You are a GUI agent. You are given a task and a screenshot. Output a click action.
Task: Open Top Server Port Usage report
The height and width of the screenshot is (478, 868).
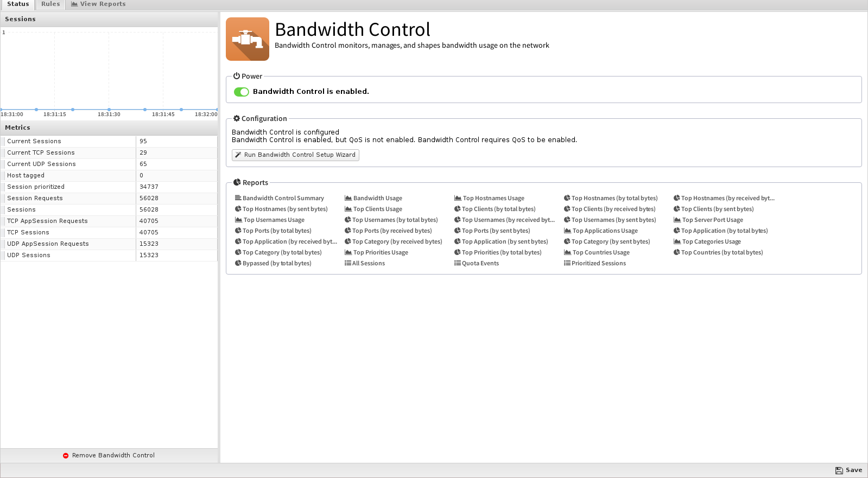tap(713, 220)
